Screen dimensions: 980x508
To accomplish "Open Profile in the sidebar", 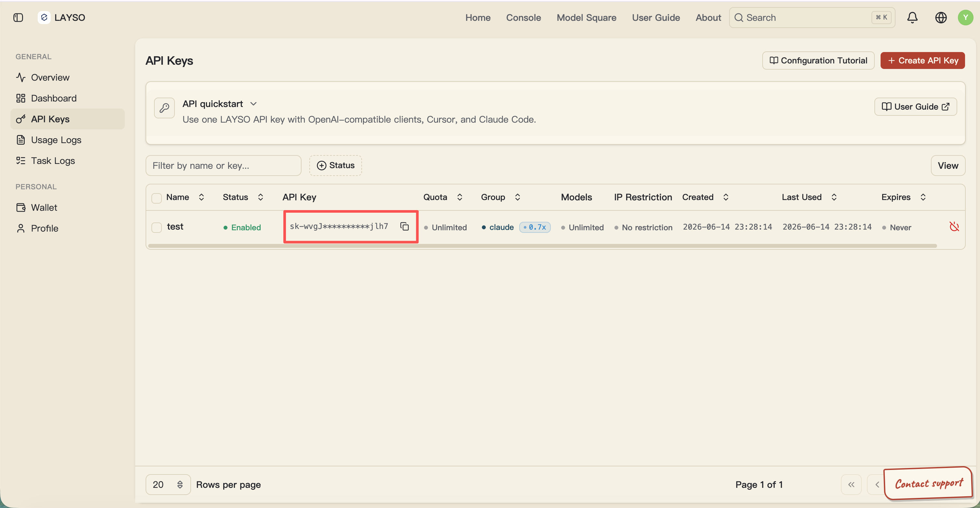I will [x=68, y=229].
